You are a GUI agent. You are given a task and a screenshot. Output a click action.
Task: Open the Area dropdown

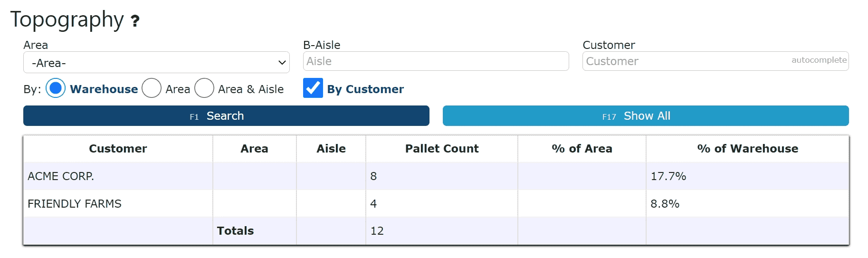pos(156,63)
